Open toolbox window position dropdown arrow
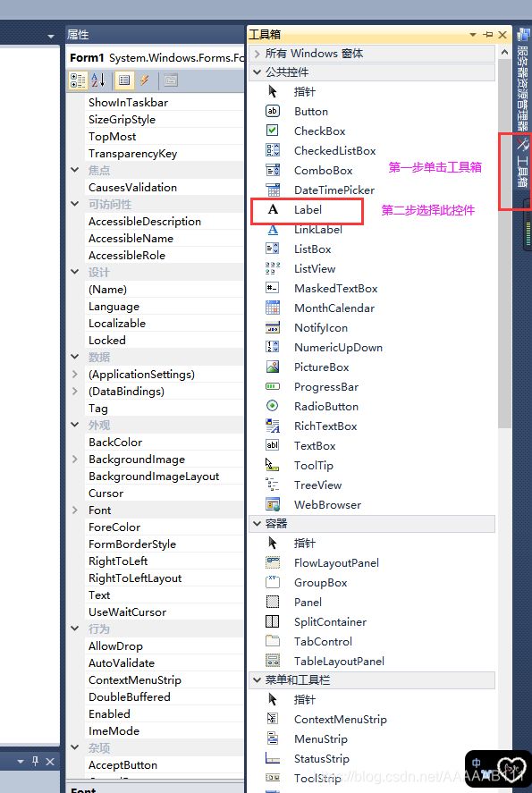The image size is (532, 793). [x=473, y=34]
